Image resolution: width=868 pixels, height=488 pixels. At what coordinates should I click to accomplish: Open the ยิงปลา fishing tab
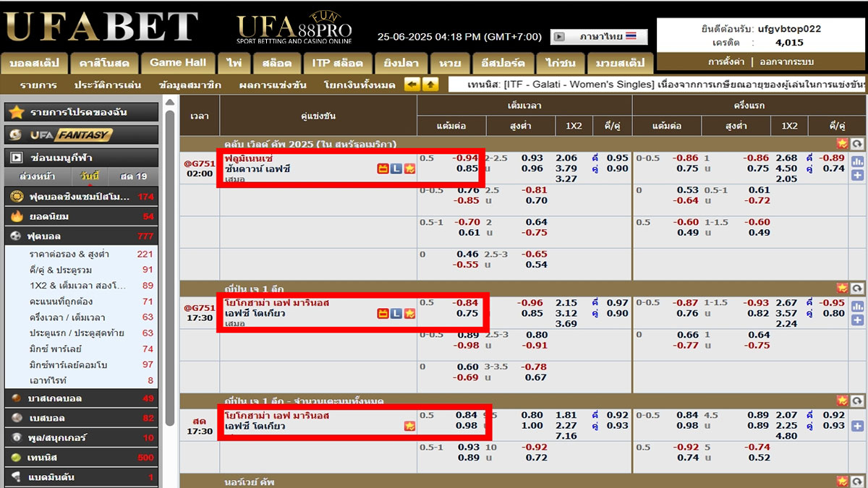401,63
